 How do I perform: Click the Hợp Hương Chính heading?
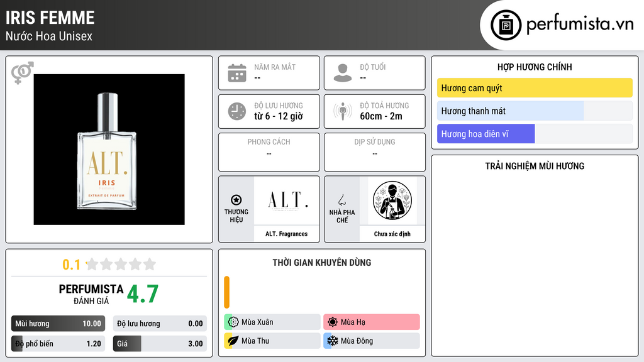tap(535, 67)
